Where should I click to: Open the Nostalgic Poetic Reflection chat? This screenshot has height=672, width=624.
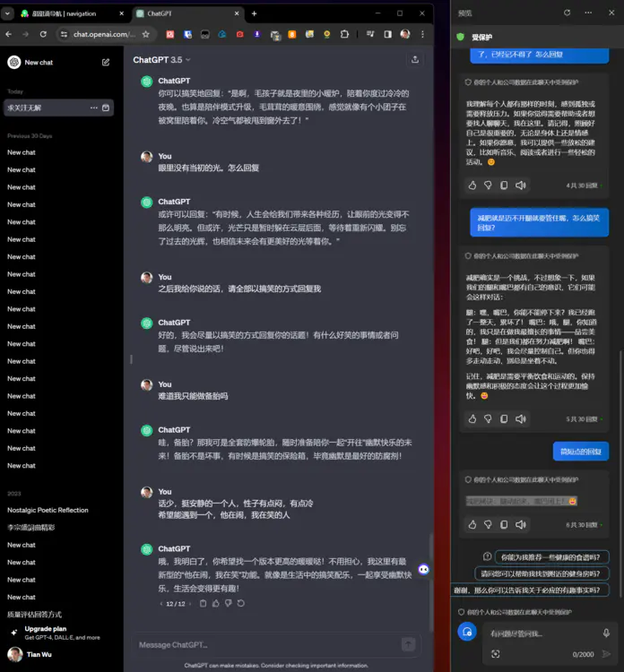click(x=48, y=510)
